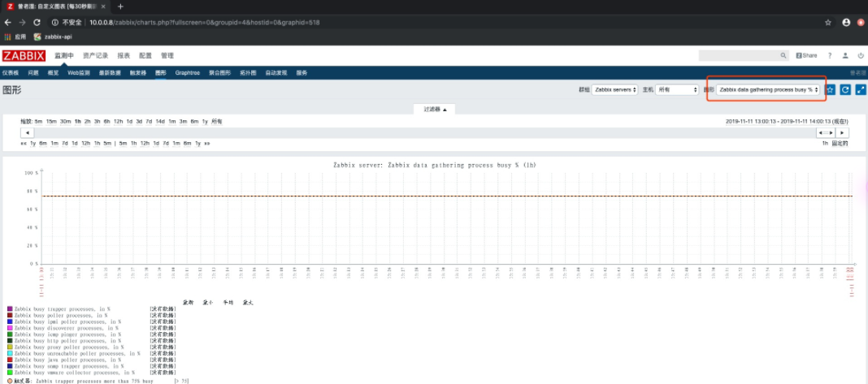Screen dimensions: 868x384
Task: Click inside the Zabbix search field
Action: coord(739,56)
